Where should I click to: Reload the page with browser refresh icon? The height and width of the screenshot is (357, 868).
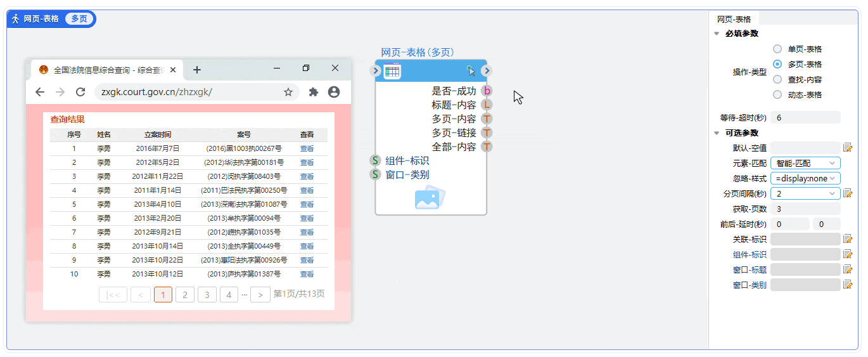tap(80, 92)
